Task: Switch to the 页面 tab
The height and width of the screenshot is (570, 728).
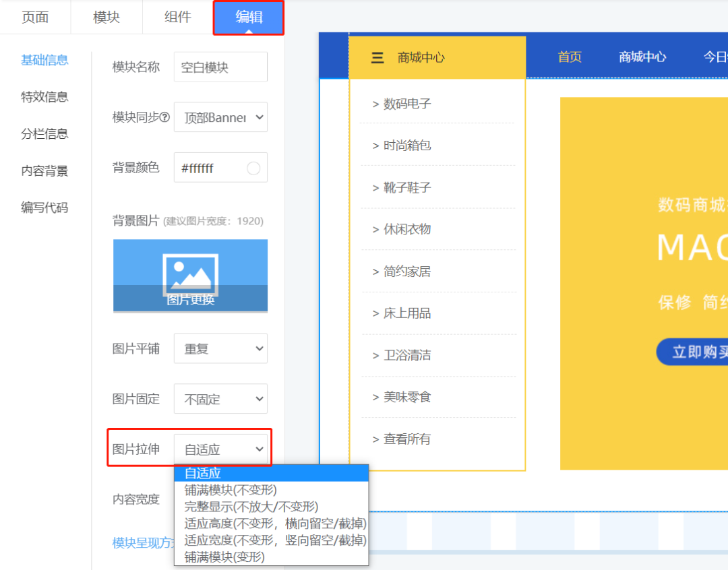Action: (35, 18)
